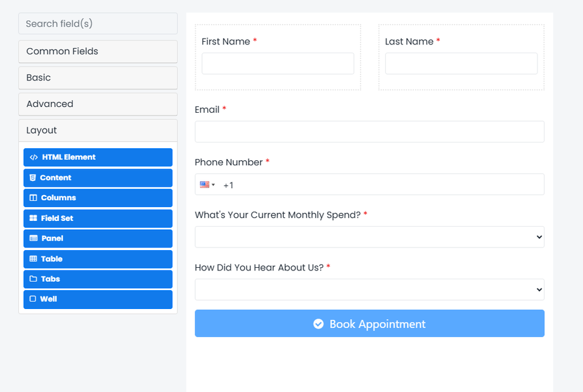This screenshot has width=583, height=392.
Task: Click the Tabs folder icon
Action: click(x=34, y=279)
